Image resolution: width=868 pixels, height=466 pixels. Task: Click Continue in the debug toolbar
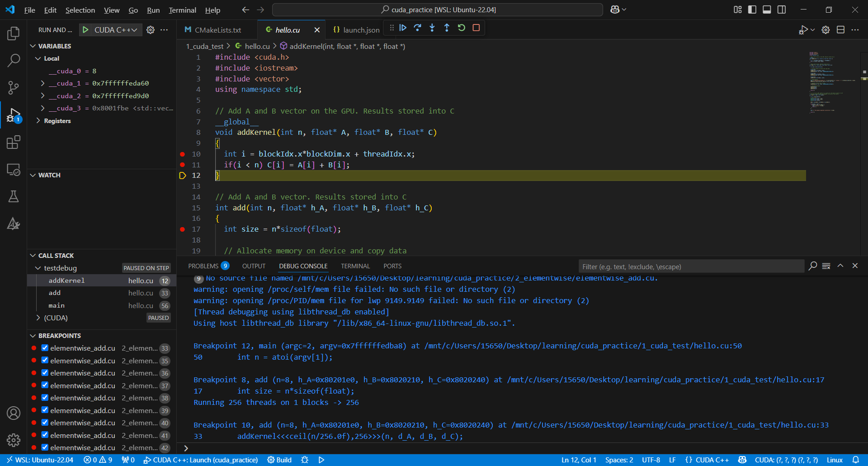coord(403,28)
